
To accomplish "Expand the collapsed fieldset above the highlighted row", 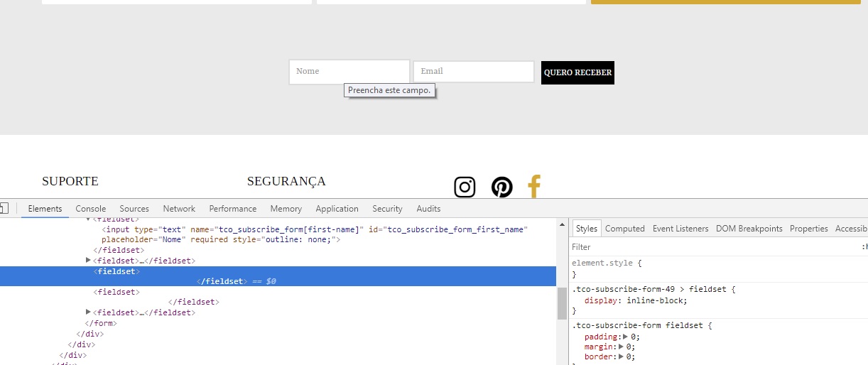I will (x=88, y=261).
